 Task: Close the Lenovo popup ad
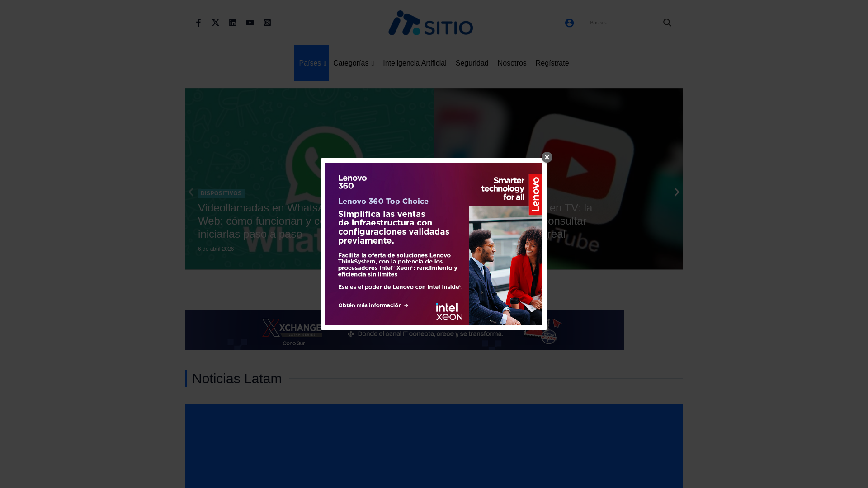click(x=547, y=157)
